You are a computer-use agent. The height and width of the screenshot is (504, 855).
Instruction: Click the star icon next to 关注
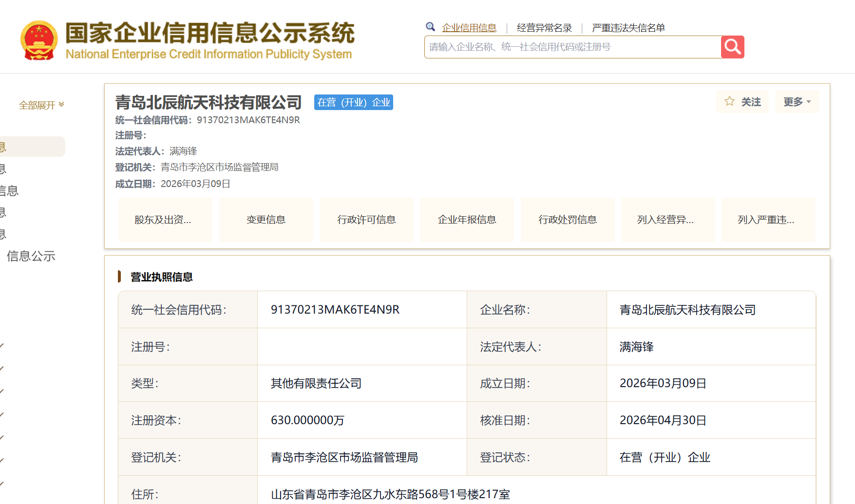click(x=729, y=101)
